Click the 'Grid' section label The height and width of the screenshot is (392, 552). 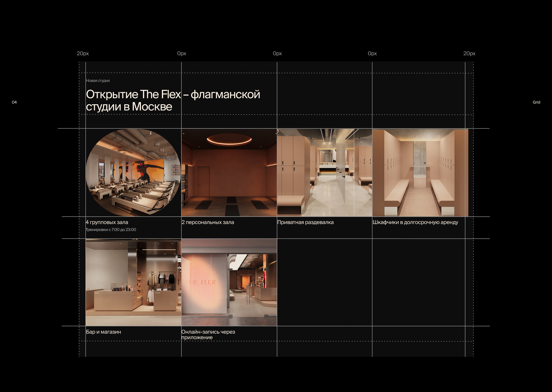(x=536, y=102)
